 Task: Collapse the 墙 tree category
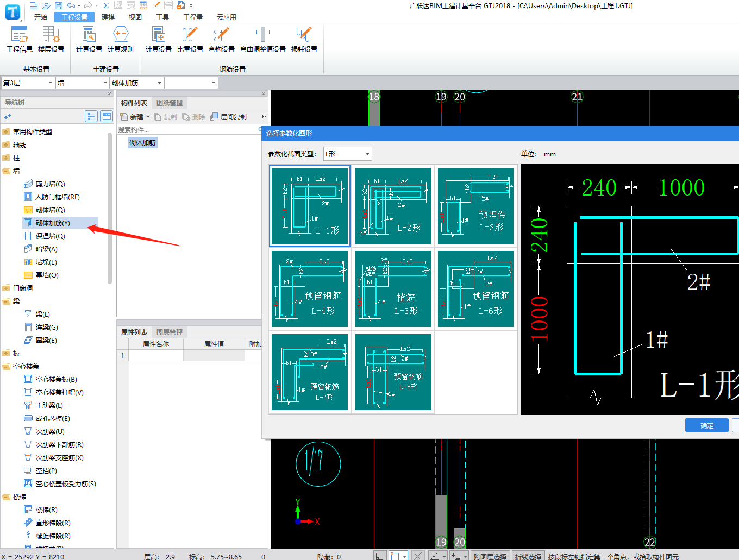click(x=6, y=171)
